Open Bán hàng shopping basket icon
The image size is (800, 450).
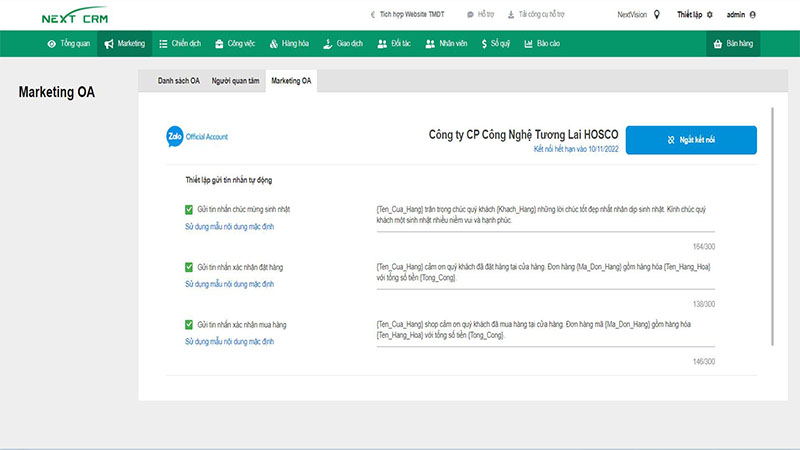pyautogui.click(x=716, y=44)
